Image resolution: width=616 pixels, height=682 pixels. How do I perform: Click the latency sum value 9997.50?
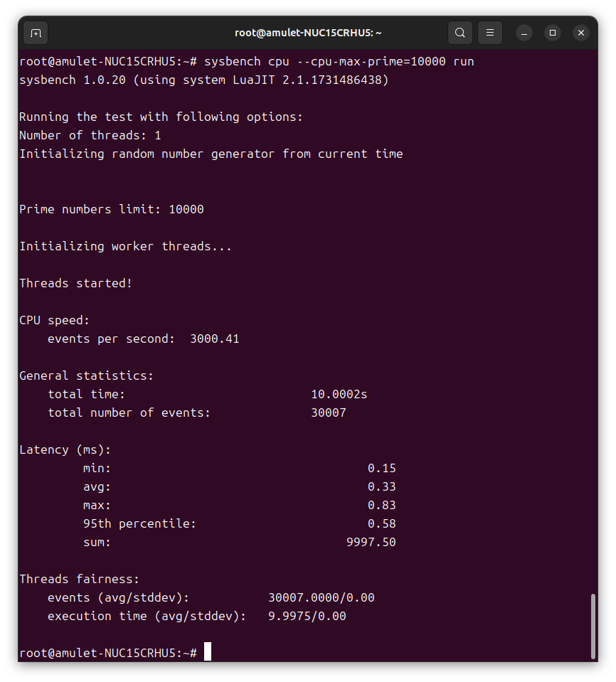click(371, 542)
